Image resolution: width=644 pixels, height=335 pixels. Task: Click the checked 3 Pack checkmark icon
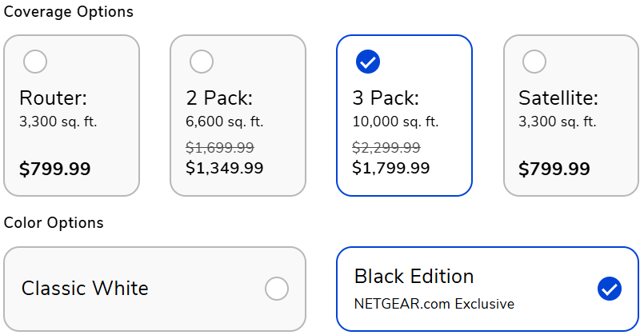[368, 61]
